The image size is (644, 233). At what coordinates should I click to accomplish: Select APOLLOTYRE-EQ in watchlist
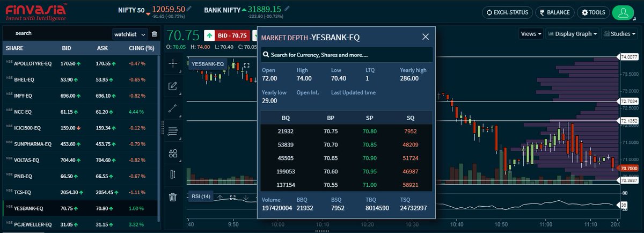coord(80,63)
